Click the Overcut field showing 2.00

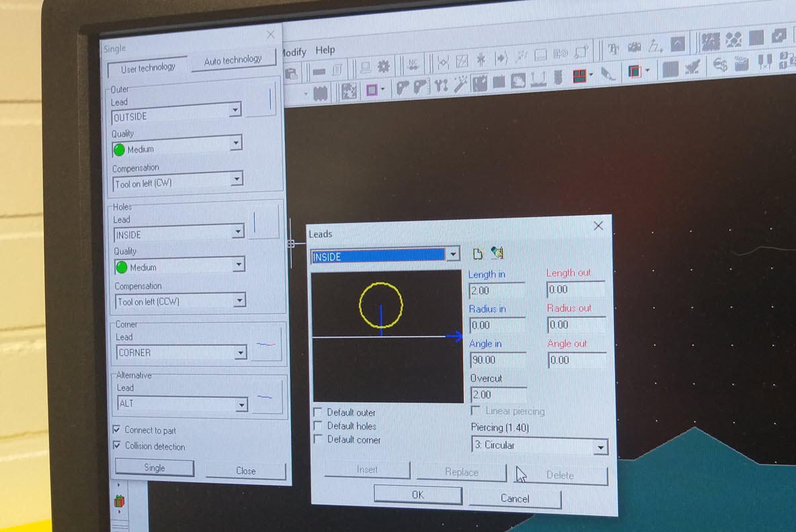pos(499,394)
